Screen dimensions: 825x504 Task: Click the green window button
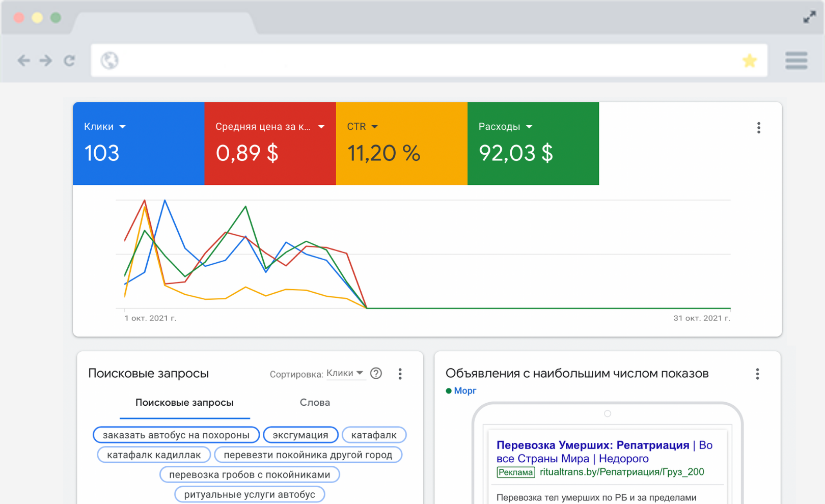[x=56, y=18]
